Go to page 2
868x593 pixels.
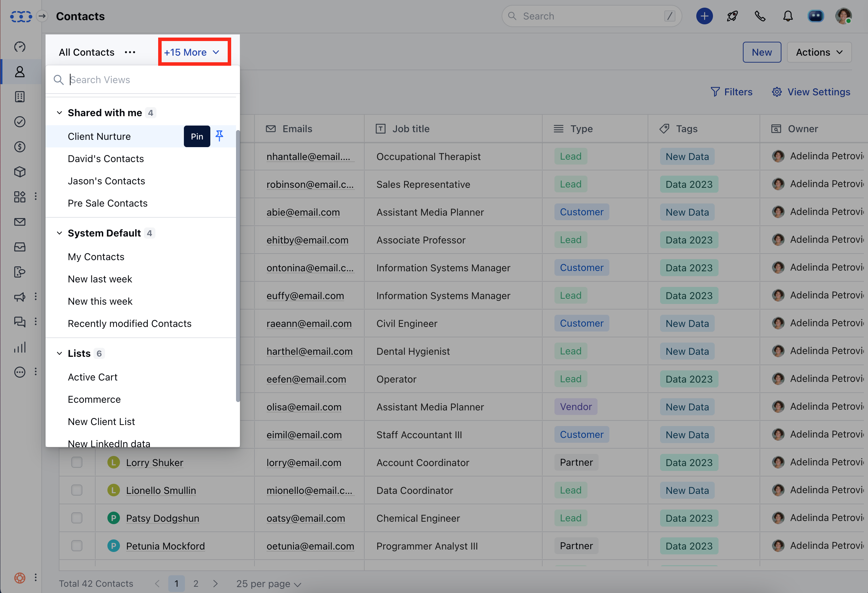click(x=196, y=583)
